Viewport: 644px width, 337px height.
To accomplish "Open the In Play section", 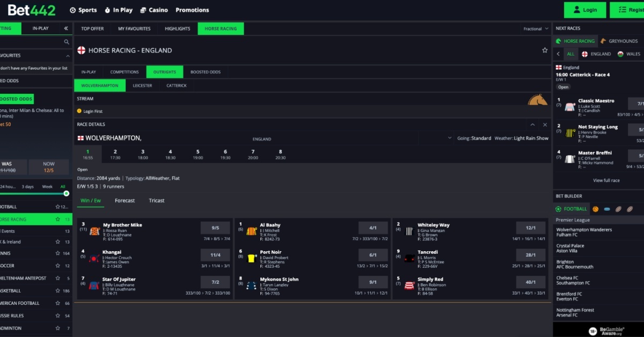I will click(119, 10).
